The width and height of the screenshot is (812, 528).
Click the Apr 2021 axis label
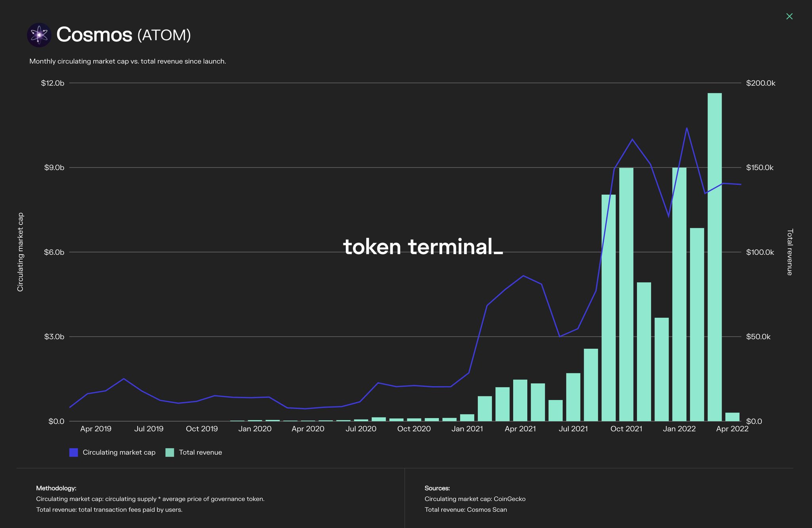coord(521,429)
